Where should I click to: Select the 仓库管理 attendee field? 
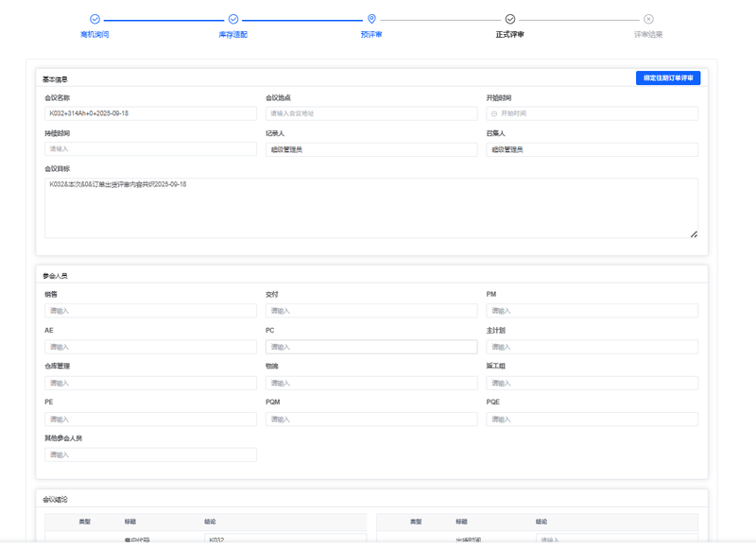150,384
